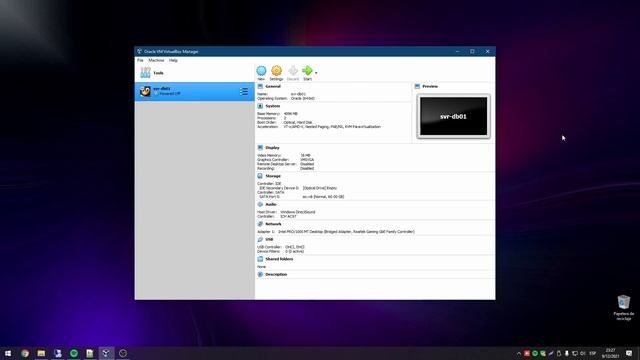Image resolution: width=640 pixels, height=360 pixels.
Task: Click the svr-db01 preview thumbnail
Action: pos(453,116)
